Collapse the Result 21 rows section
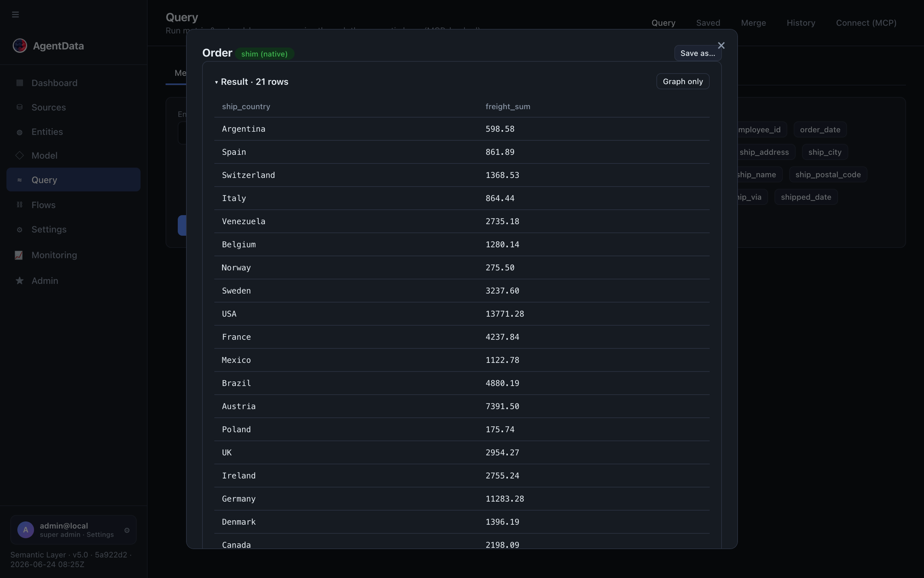The height and width of the screenshot is (578, 924). tap(216, 82)
